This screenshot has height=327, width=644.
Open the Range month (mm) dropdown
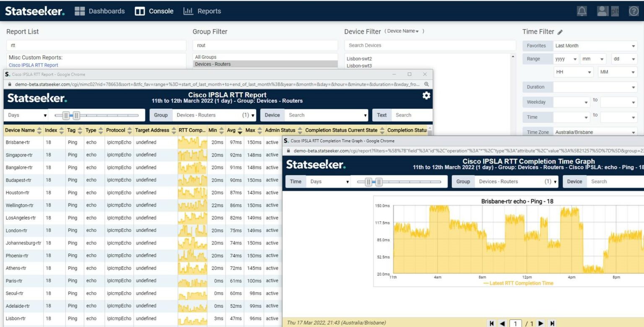[x=593, y=59]
